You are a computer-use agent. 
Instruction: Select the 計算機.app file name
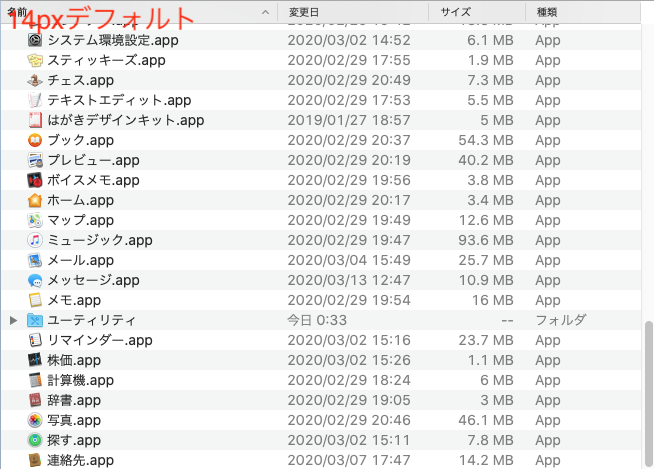click(x=80, y=380)
